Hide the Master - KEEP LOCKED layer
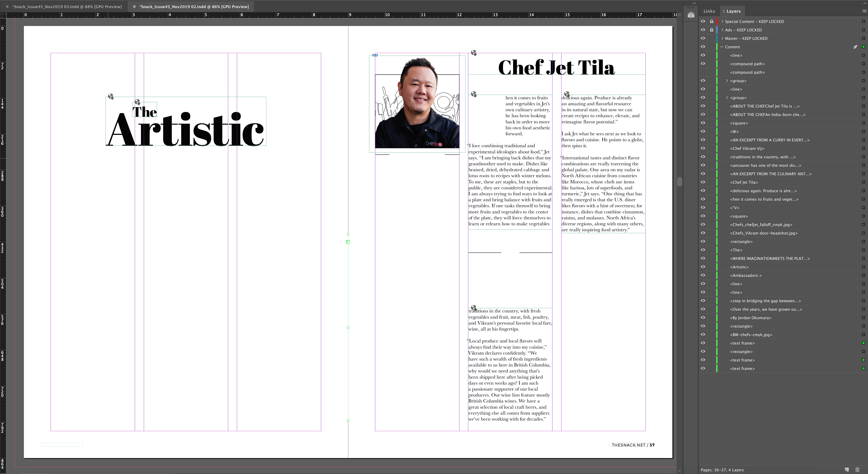868x474 pixels. coord(703,38)
